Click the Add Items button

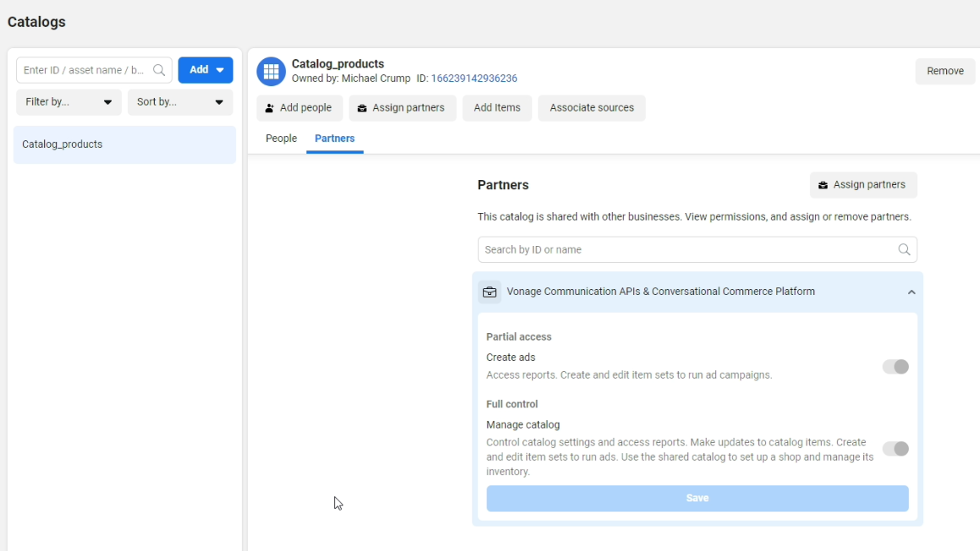[497, 107]
